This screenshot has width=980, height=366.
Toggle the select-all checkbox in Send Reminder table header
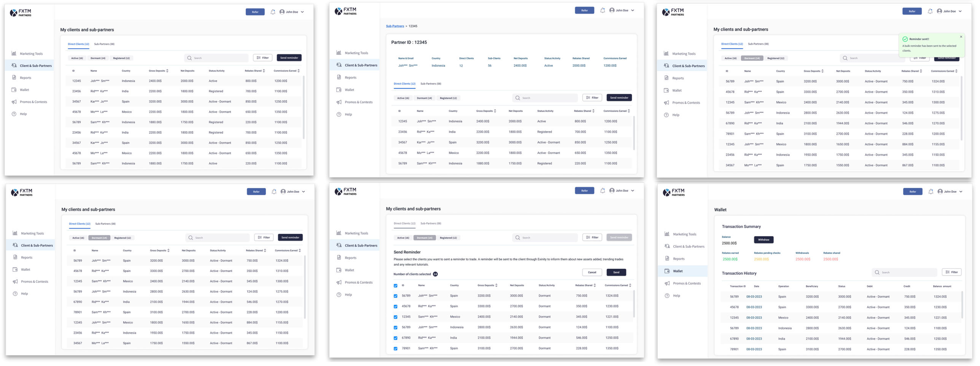396,285
